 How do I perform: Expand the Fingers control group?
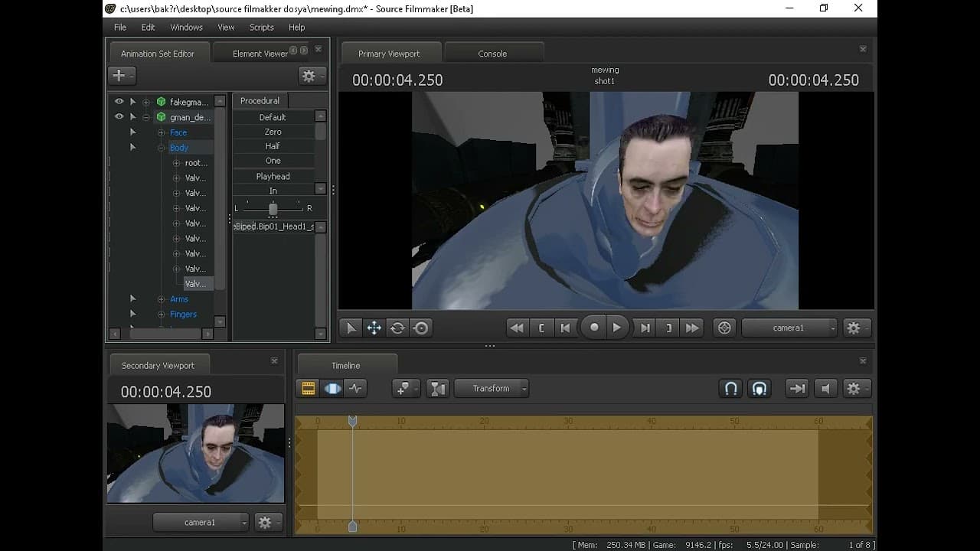[x=162, y=315]
